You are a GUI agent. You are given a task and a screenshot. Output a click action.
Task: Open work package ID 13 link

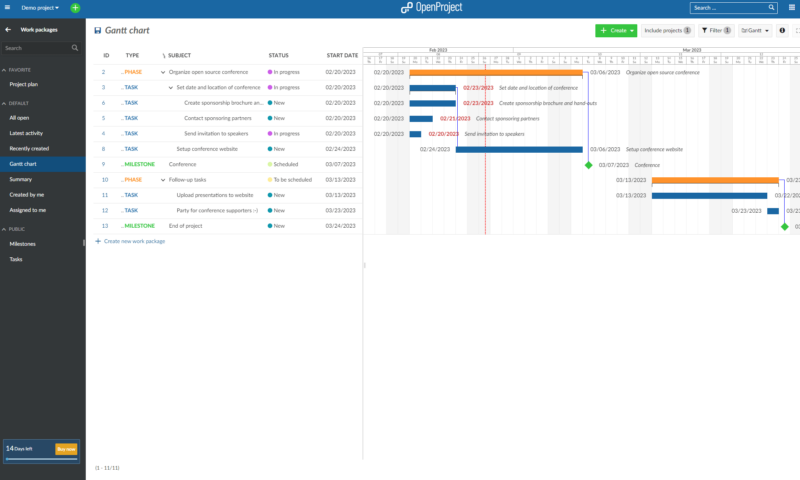point(105,226)
